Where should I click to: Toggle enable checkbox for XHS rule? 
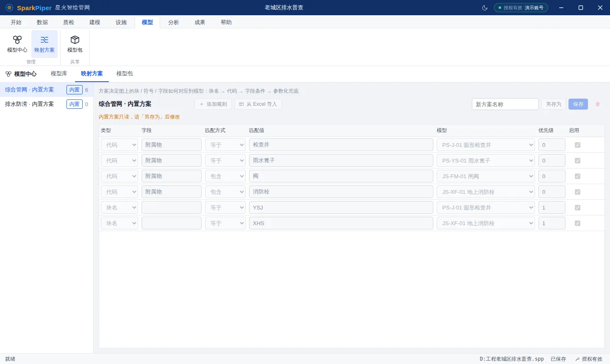pos(577,223)
